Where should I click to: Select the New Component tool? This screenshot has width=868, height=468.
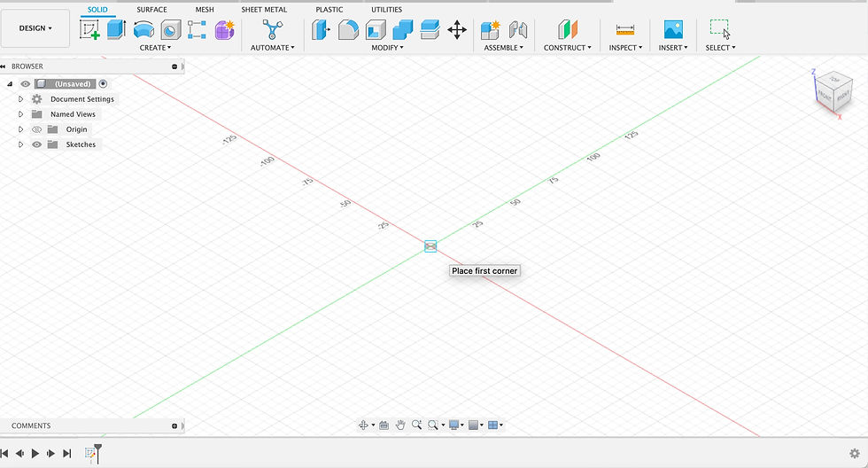click(x=490, y=29)
